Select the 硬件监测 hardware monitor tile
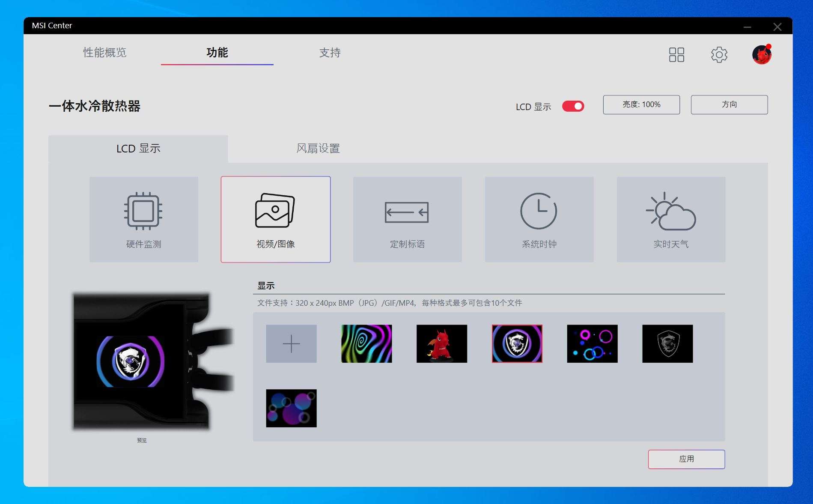Screen dimensions: 813x504 click(x=144, y=219)
